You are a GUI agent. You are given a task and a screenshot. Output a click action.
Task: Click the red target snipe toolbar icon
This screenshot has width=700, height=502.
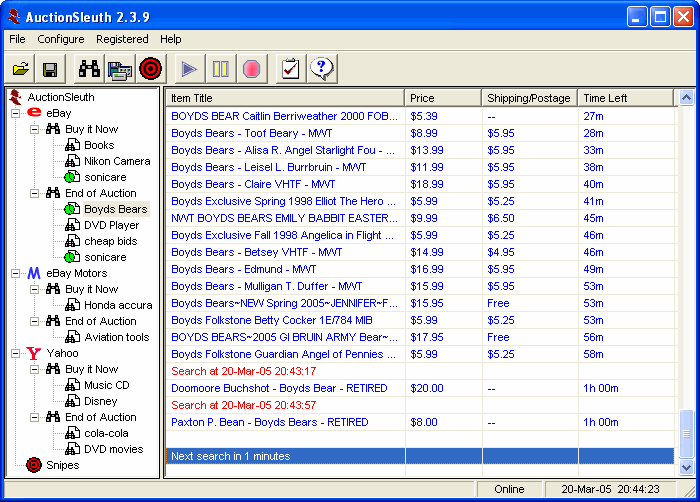pyautogui.click(x=150, y=69)
